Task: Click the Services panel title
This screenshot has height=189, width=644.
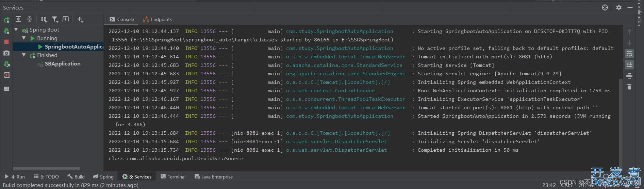Action: [13, 7]
